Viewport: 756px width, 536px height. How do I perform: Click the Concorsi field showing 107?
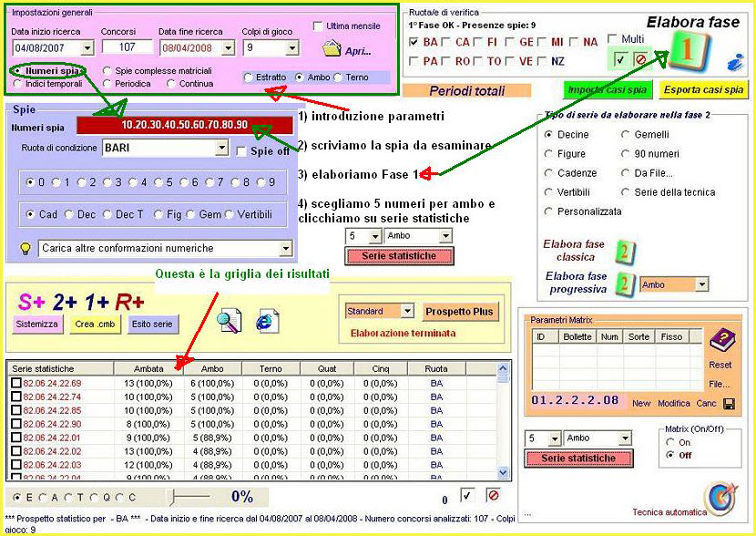(128, 47)
